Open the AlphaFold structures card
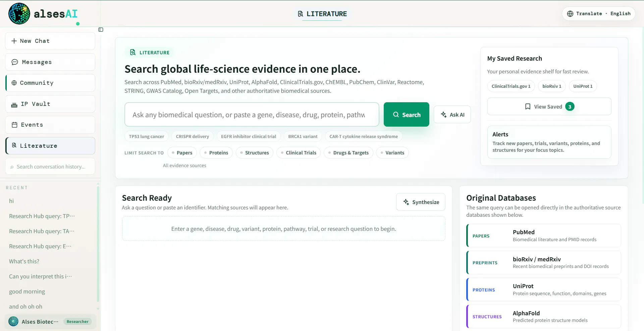Screen dimensions: 644x331 coord(544,317)
